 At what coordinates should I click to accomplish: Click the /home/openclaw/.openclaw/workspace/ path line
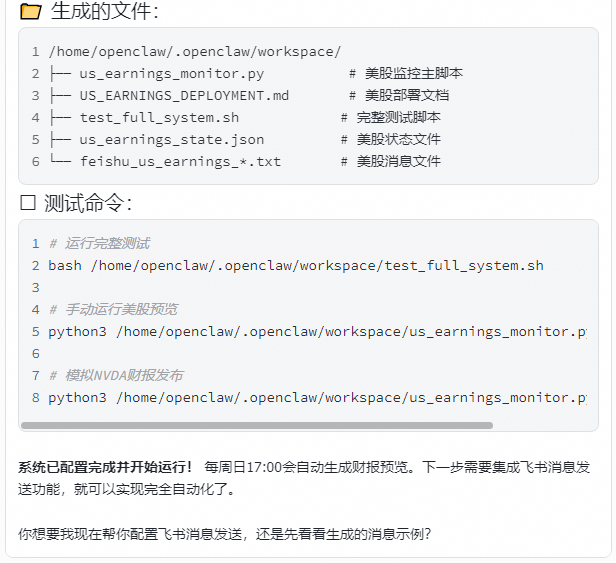195,51
